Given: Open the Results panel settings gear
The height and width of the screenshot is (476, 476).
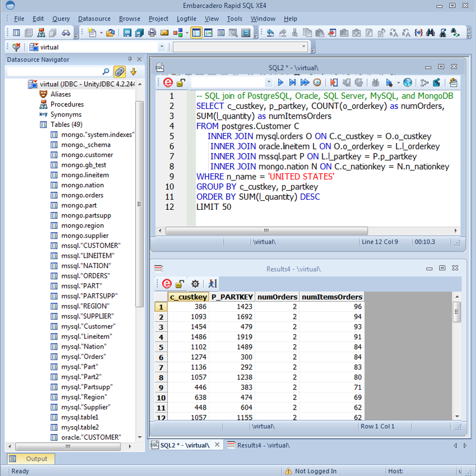Looking at the screenshot, I should click(x=195, y=284).
